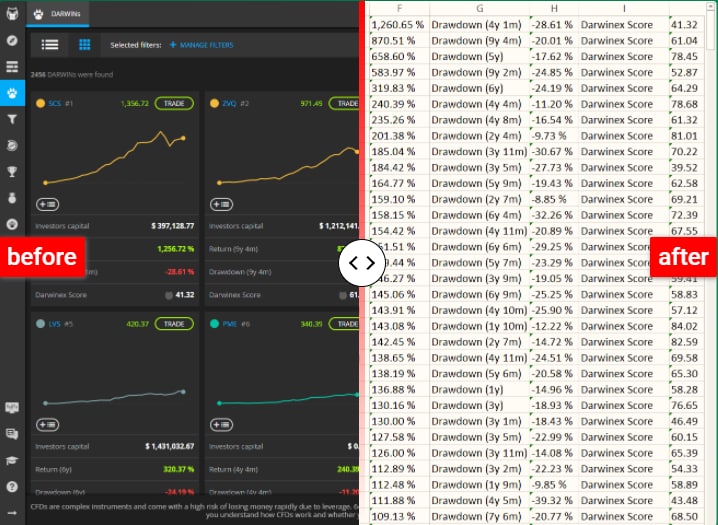
Task: Open the ZVQ darwin name link
Action: click(x=229, y=103)
